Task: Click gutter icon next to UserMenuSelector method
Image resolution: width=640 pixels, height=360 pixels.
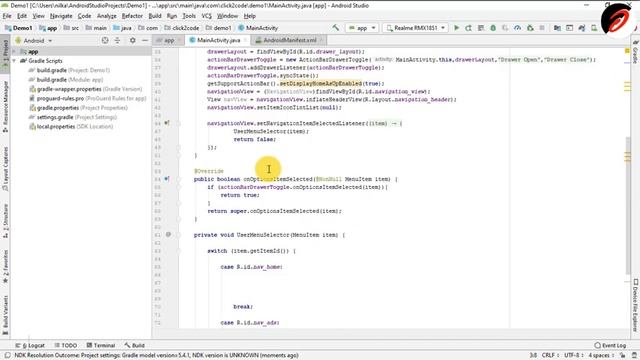Action: 168,235
